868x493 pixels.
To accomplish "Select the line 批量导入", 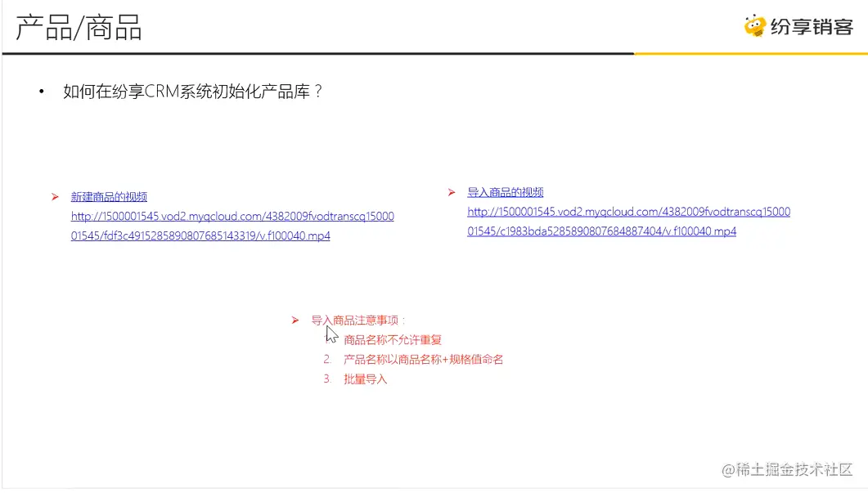I will click(366, 379).
